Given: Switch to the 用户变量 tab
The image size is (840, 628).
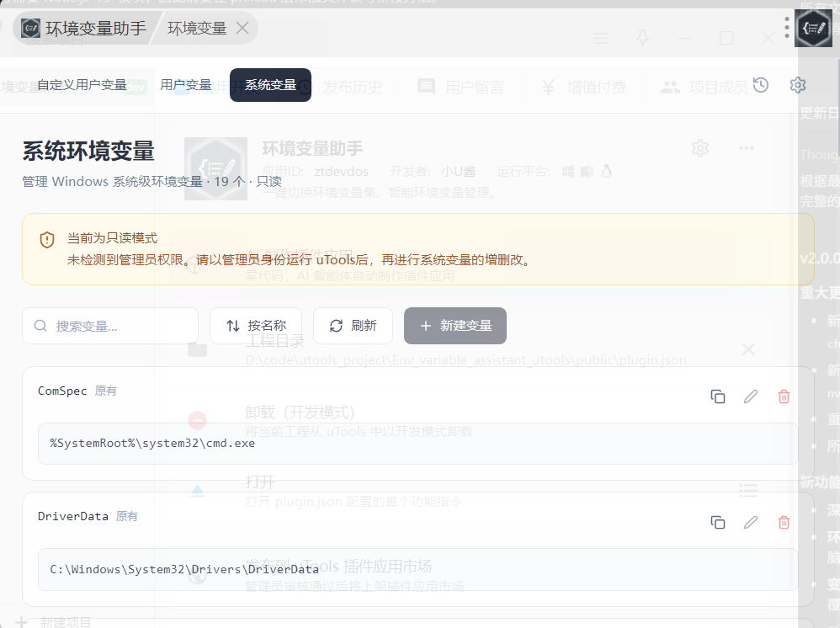Looking at the screenshot, I should pyautogui.click(x=186, y=85).
